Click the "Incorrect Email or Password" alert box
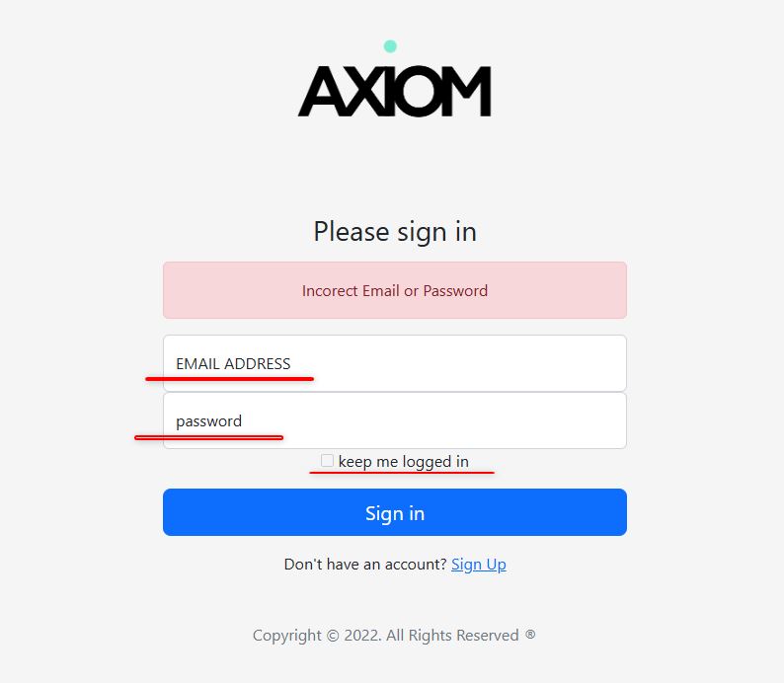This screenshot has width=784, height=683. pyautogui.click(x=395, y=290)
